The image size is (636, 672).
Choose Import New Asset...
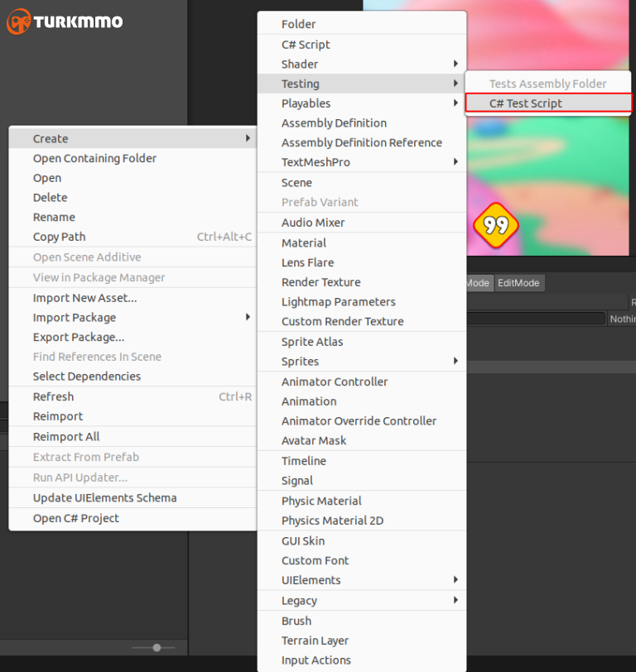click(x=132, y=298)
